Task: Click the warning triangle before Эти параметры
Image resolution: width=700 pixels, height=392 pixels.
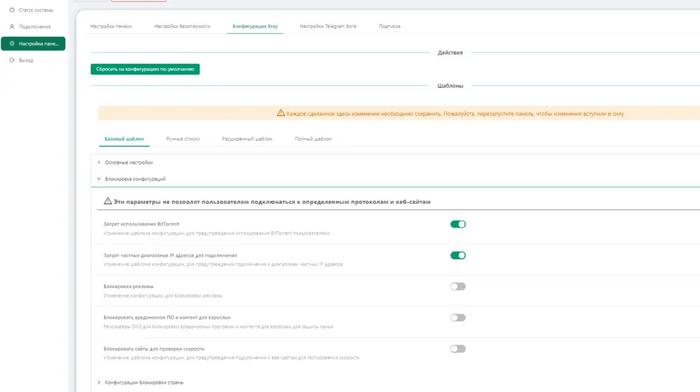Action: pyautogui.click(x=108, y=201)
